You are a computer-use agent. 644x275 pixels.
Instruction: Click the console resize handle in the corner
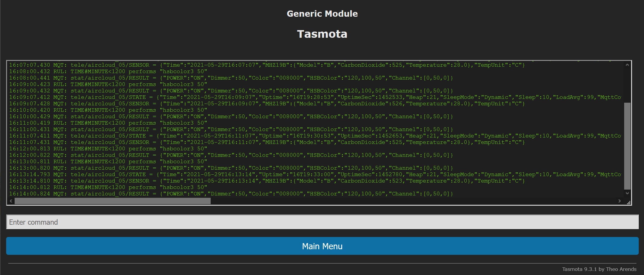click(x=629, y=202)
